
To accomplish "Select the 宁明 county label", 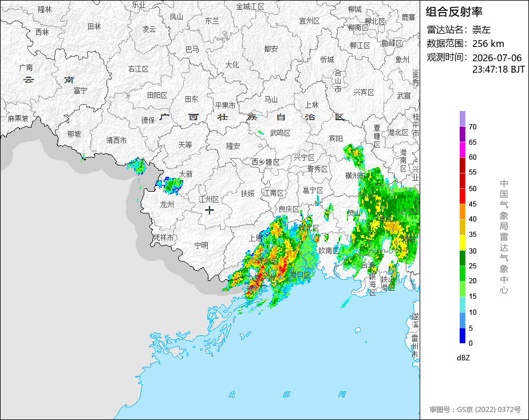I will 202,245.
